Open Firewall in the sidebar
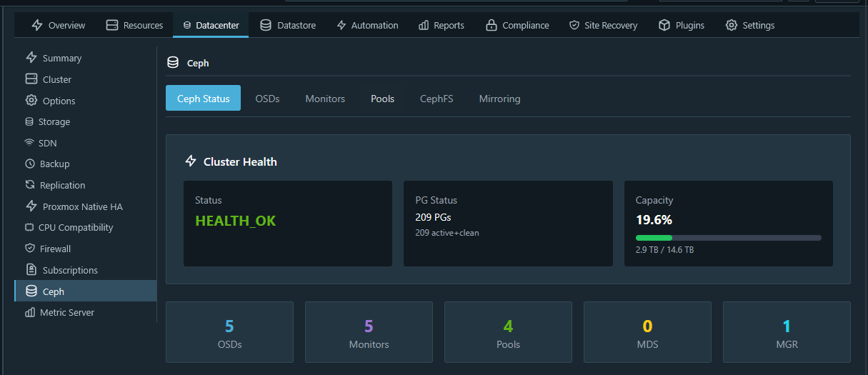The width and height of the screenshot is (868, 375). (x=86, y=249)
